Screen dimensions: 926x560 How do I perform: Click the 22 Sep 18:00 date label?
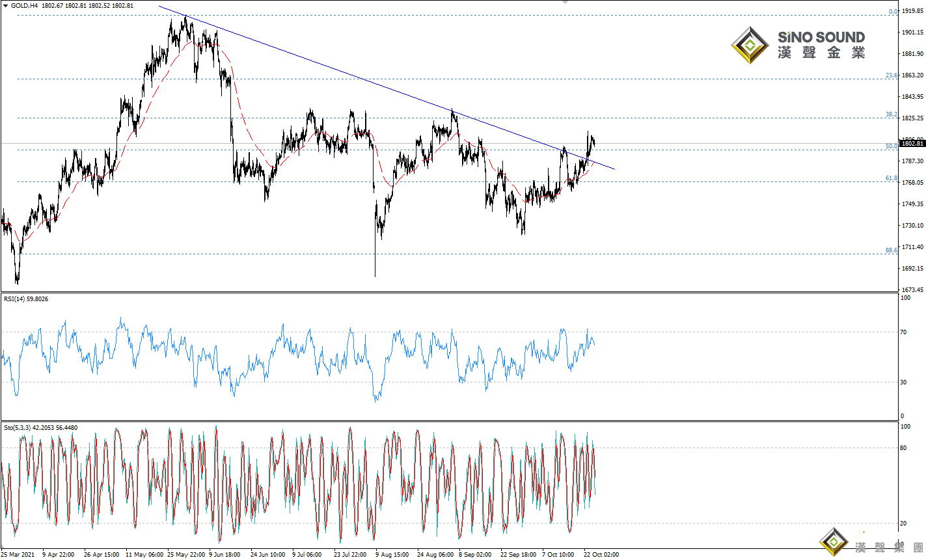(x=519, y=555)
